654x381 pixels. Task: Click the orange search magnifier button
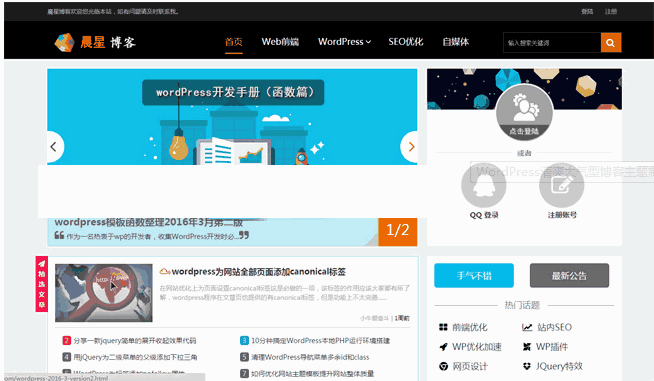(611, 43)
